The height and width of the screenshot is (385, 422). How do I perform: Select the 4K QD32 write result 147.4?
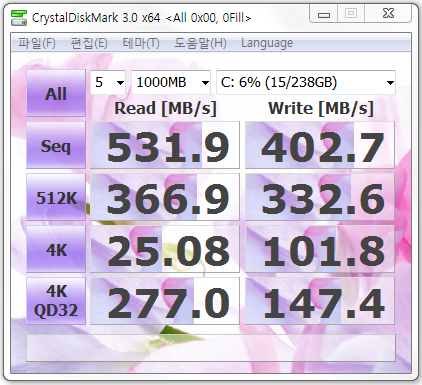coord(320,301)
